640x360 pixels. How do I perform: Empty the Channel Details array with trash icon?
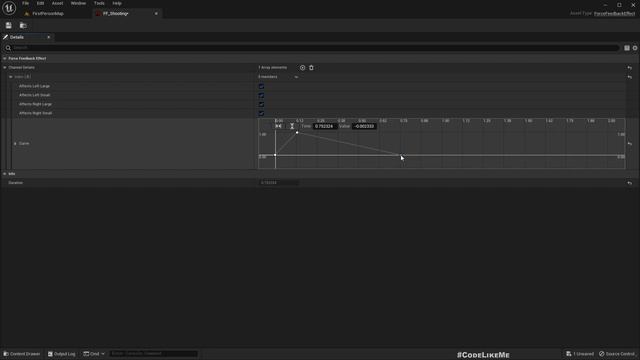(x=311, y=68)
